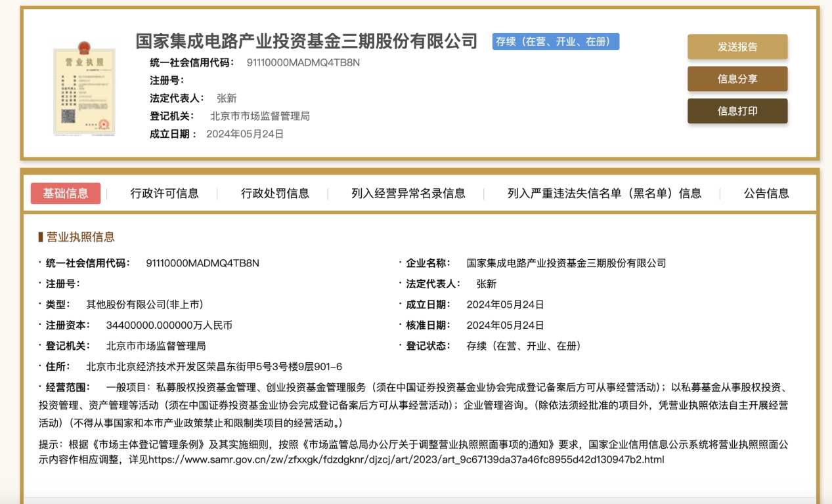Go to the 列入严重违法失信名单（黑名单）信息 tab
This screenshot has width=832, height=504.
coord(604,194)
